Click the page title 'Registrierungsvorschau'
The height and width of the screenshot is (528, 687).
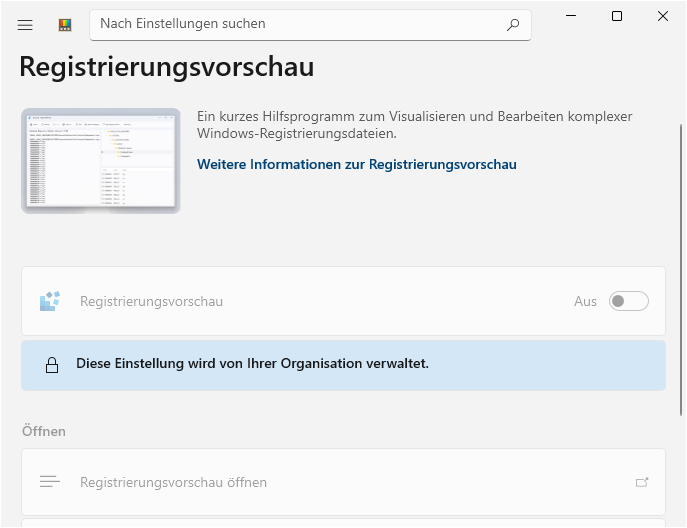click(x=166, y=67)
